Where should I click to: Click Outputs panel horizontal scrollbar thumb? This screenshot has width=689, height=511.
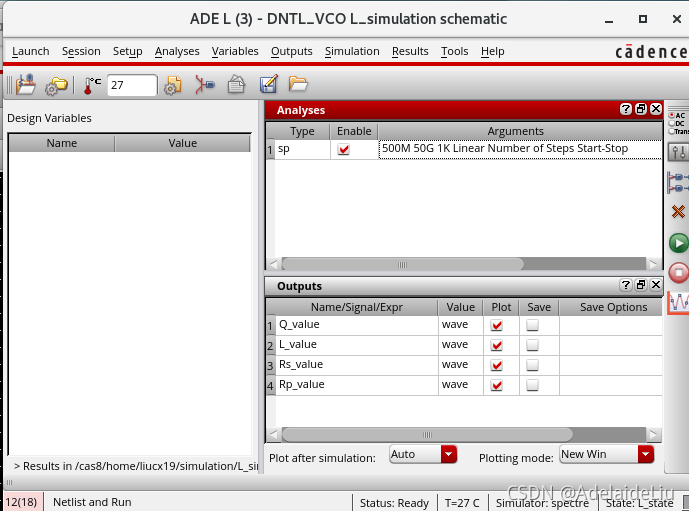click(427, 435)
